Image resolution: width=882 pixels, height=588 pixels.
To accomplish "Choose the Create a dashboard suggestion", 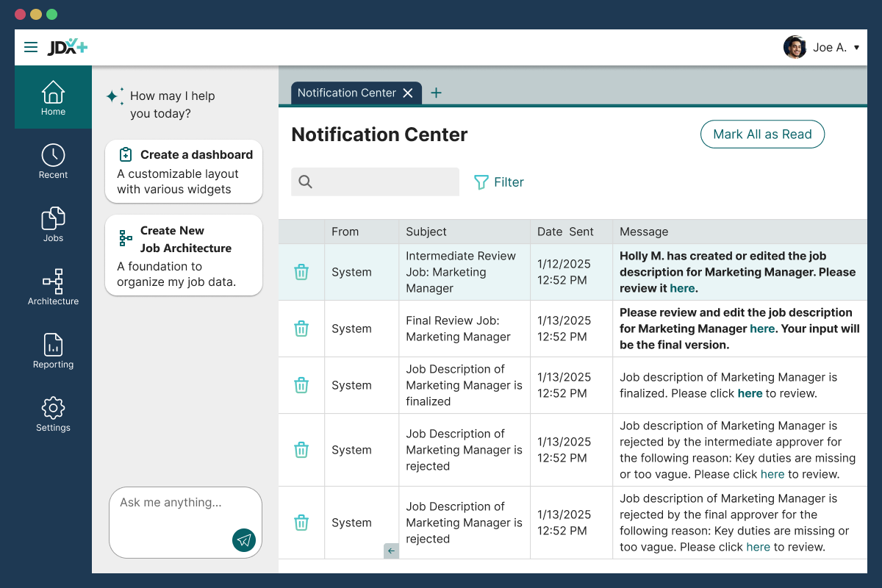I will coord(184,171).
